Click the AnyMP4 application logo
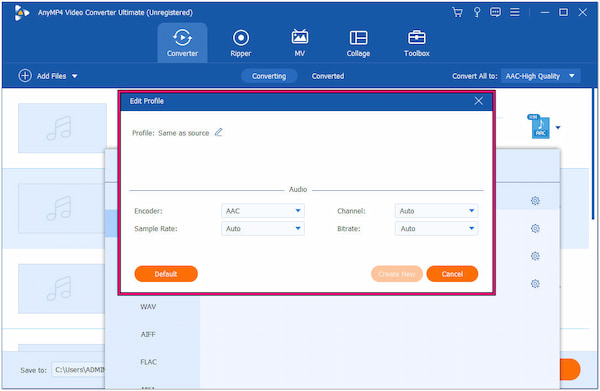600x391 pixels. 21,13
